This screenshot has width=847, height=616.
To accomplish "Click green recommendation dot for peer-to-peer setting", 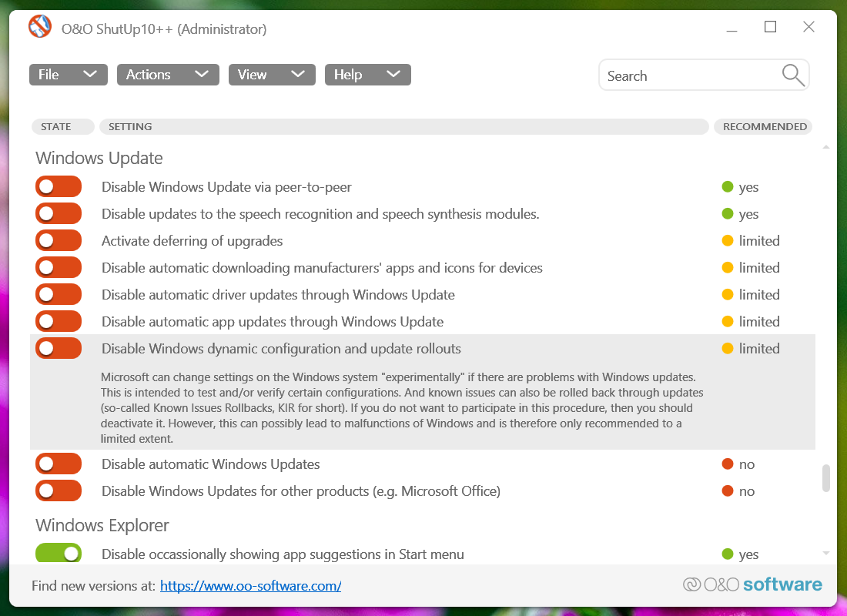I will click(x=728, y=187).
